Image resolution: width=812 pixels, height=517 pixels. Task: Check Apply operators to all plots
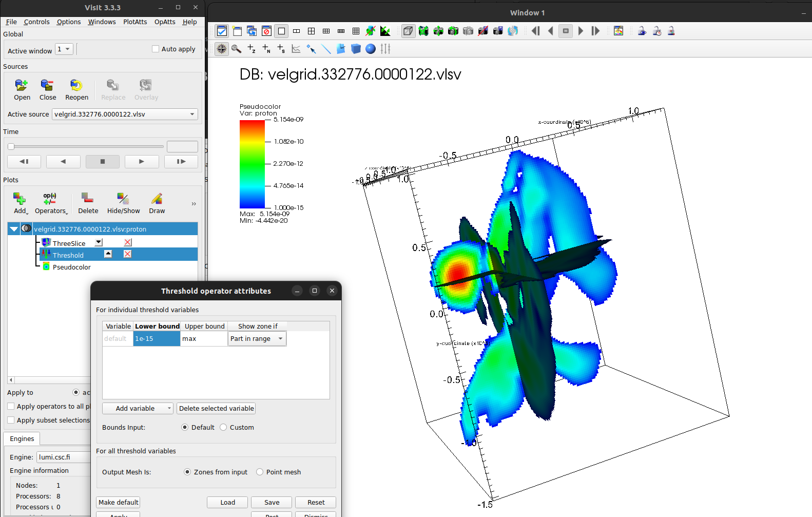pos(11,406)
